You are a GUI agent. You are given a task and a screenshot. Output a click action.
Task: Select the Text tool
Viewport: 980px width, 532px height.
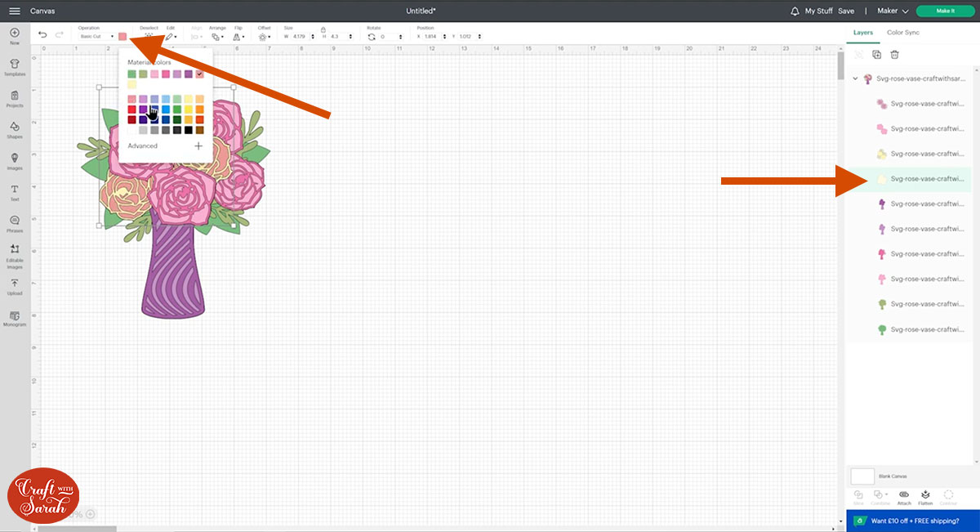(x=15, y=191)
